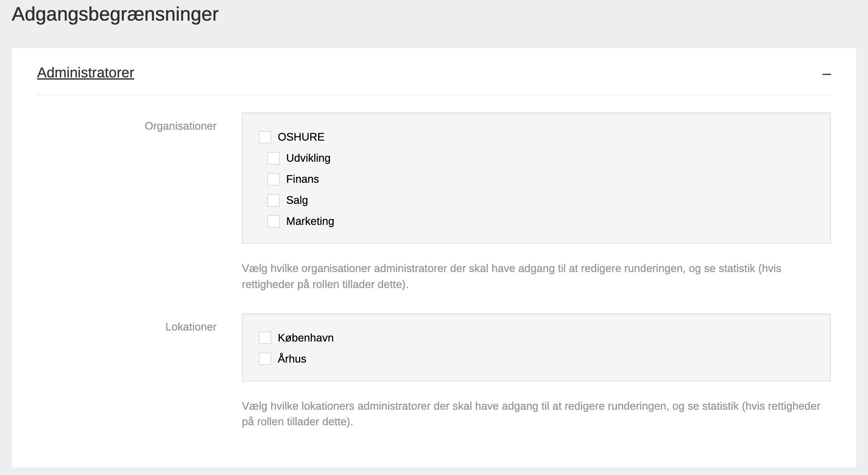Click the Salg label text
Viewport: 868px width, 475px height.
point(297,200)
